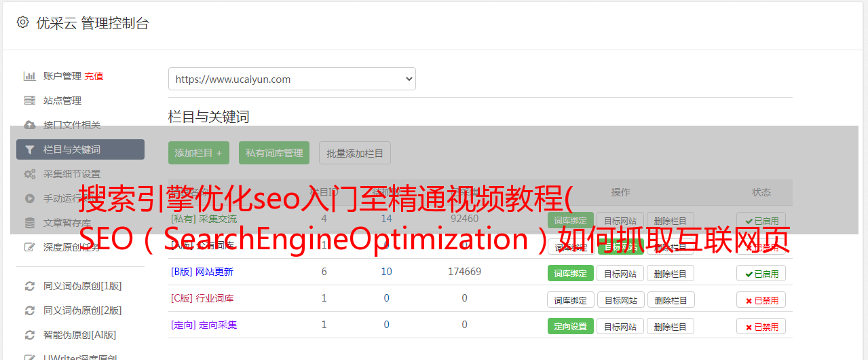Click 目标网站 in the 采集交流 row
Screen dimensions: 868x360
pos(620,220)
